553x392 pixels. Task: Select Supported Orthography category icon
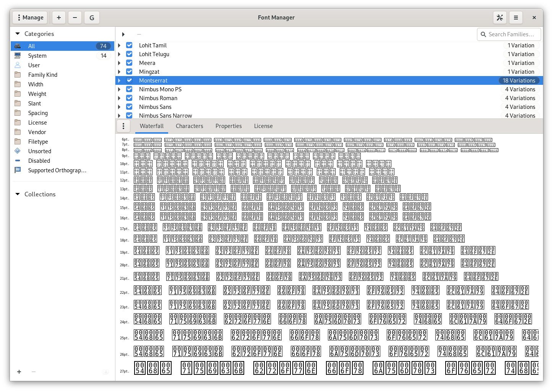tap(18, 170)
